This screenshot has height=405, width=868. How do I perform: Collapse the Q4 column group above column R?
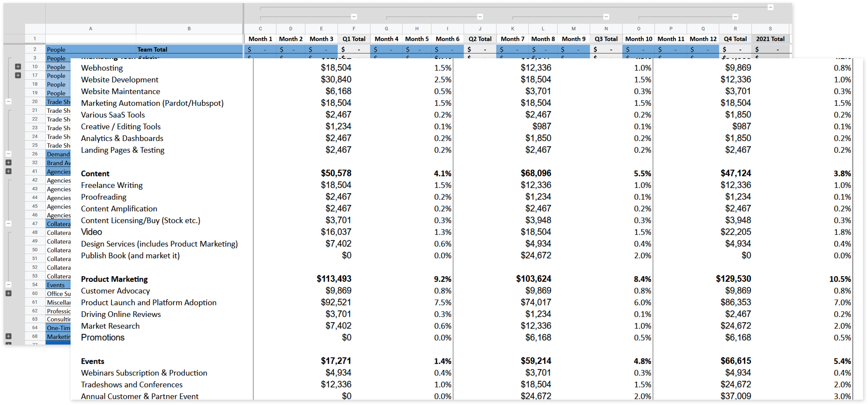coord(735,17)
